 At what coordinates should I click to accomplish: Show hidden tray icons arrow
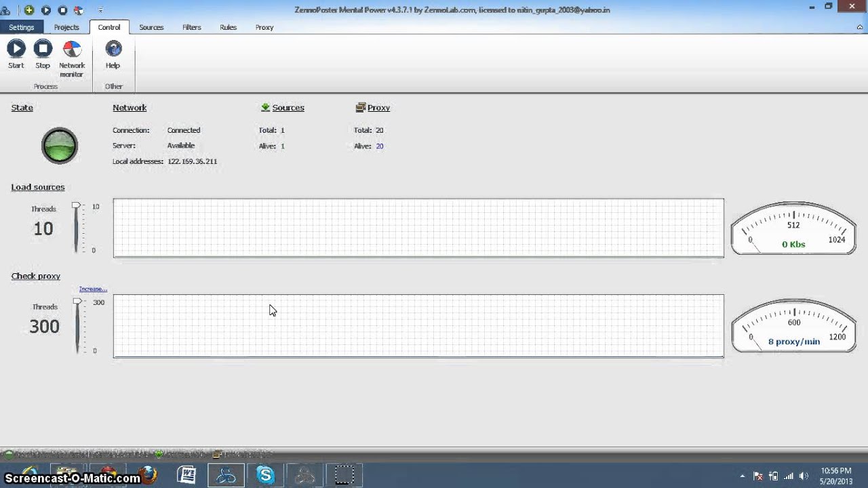point(742,476)
